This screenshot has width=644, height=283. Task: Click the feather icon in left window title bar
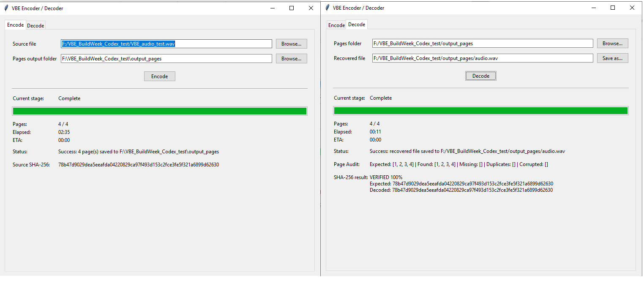[x=6, y=8]
